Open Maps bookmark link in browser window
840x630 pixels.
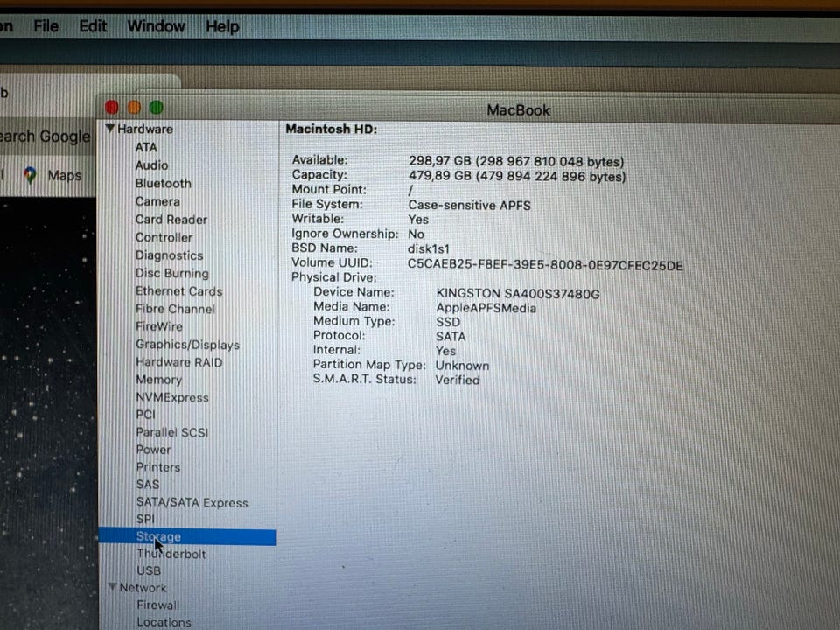64,175
